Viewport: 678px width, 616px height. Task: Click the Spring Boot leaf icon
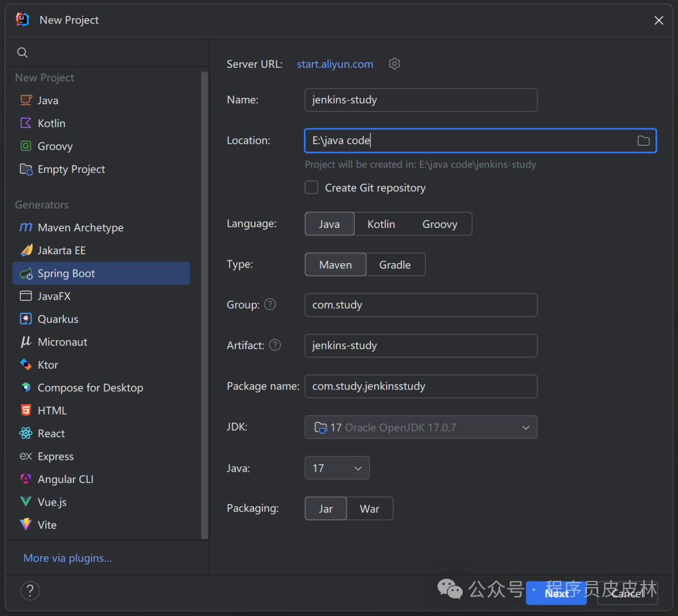click(x=26, y=273)
